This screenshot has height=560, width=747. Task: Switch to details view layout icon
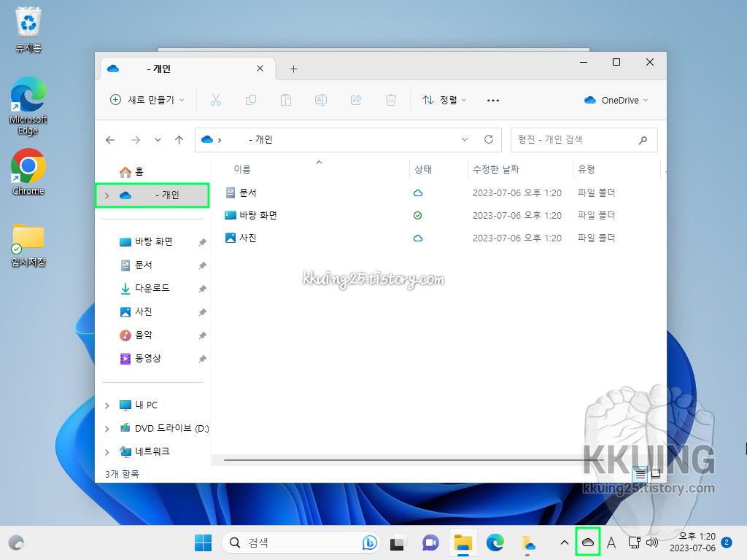[x=640, y=474]
